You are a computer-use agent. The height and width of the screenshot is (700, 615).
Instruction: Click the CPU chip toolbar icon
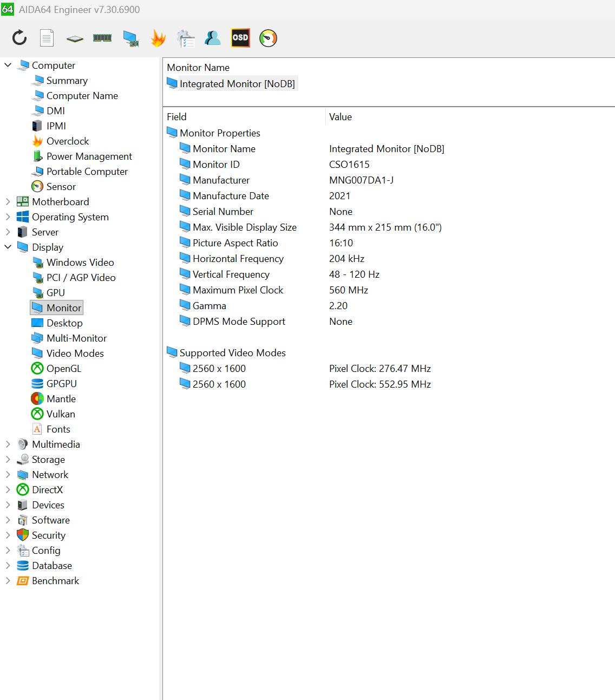75,38
